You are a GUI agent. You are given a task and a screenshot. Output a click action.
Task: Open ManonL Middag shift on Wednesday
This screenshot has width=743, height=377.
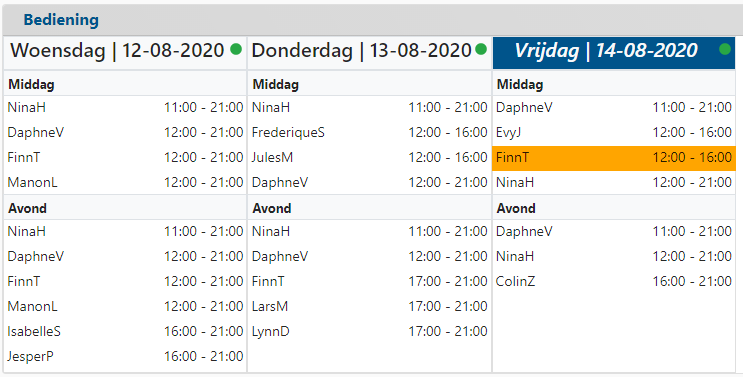(x=125, y=182)
